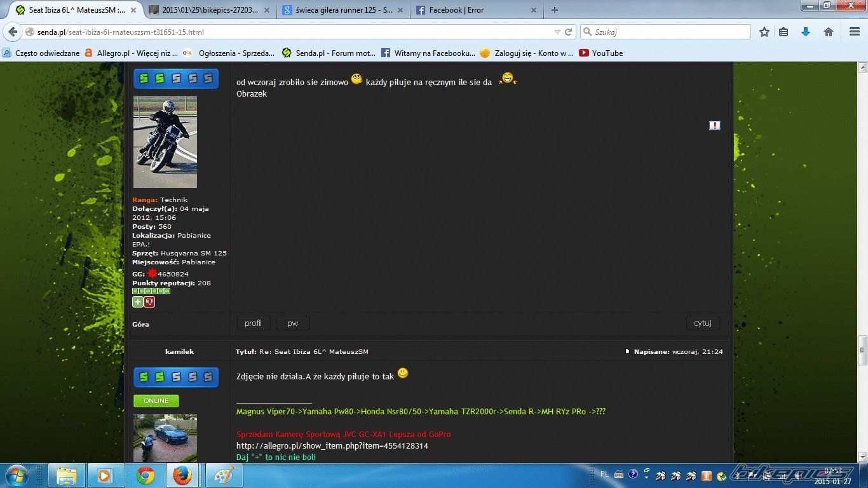The height and width of the screenshot is (488, 868).
Task: Reload the current page
Action: pos(569,32)
